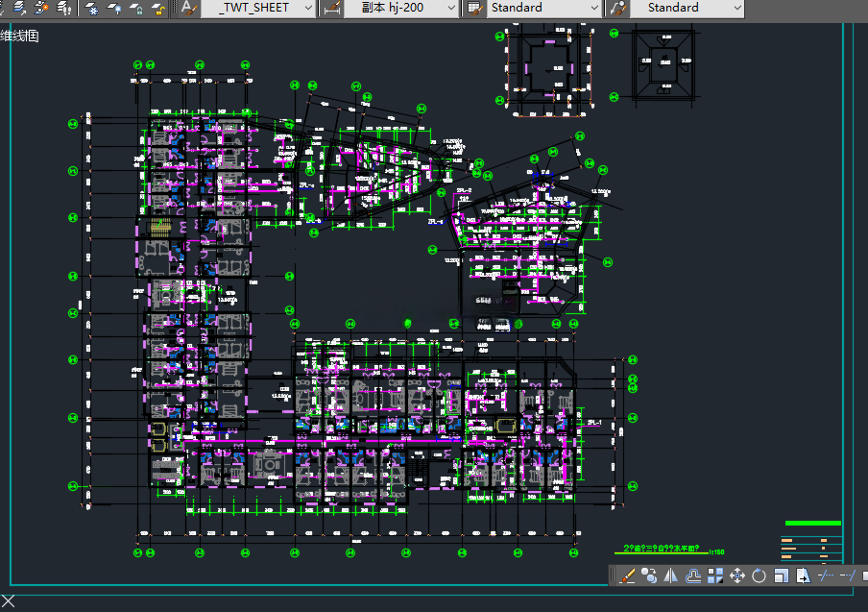The width and height of the screenshot is (868, 612).
Task: Select the Layer Freeze snowflake tool
Action: 92,8
